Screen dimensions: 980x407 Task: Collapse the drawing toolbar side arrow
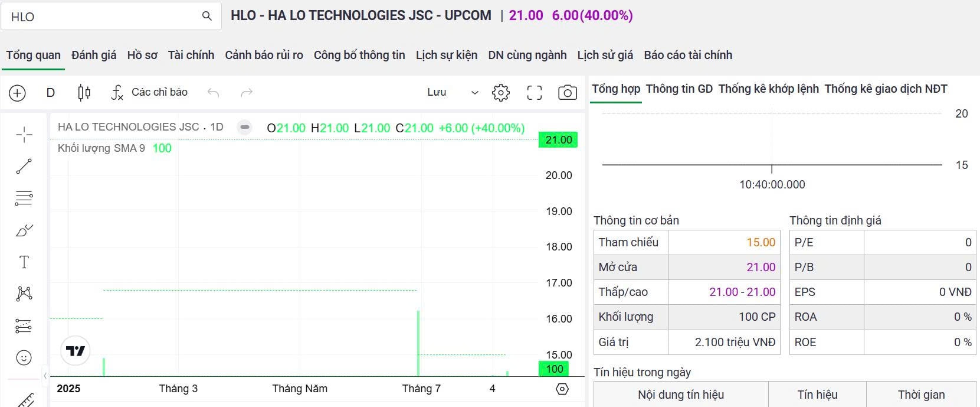pyautogui.click(x=45, y=376)
